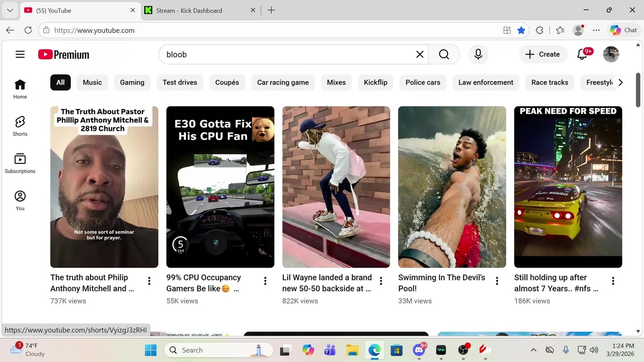Viewport: 644px width, 362px height.
Task: Open browser settings and more menu
Action: (596, 30)
